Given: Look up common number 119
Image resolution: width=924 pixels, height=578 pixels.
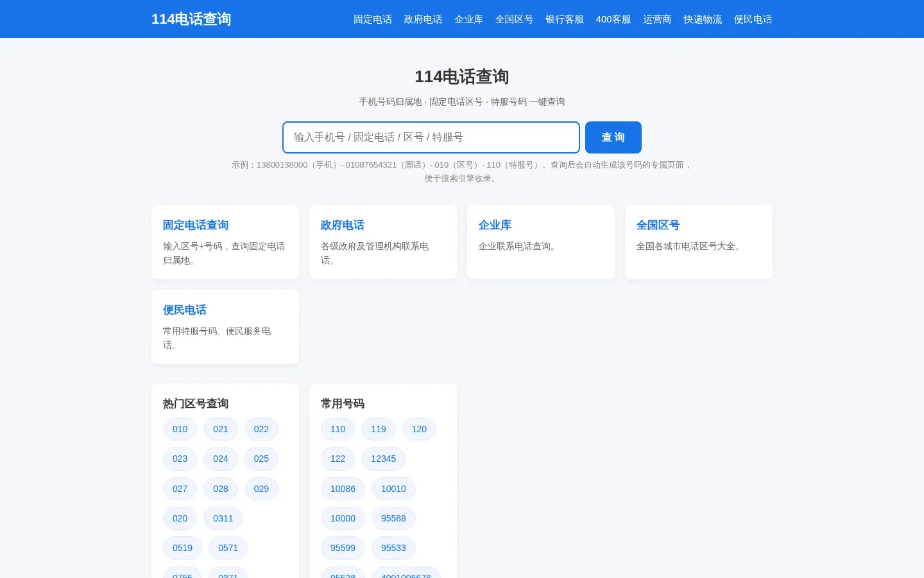Looking at the screenshot, I should point(379,429).
